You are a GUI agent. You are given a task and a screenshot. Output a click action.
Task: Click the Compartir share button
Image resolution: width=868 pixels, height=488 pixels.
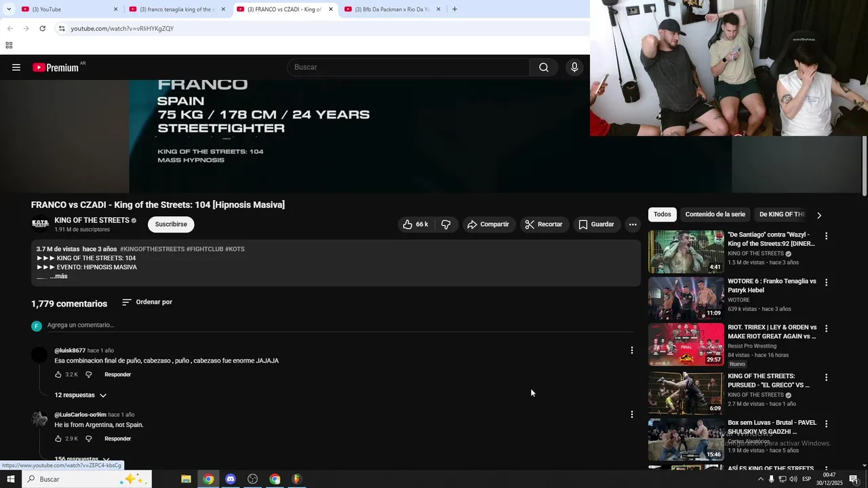488,224
